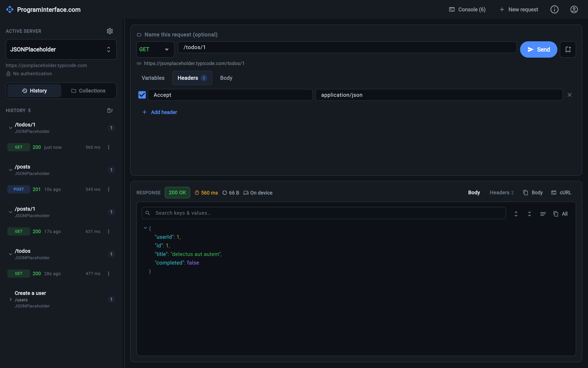Click the Name this request field
Screen dimensions: 588x368
pyautogui.click(x=181, y=35)
